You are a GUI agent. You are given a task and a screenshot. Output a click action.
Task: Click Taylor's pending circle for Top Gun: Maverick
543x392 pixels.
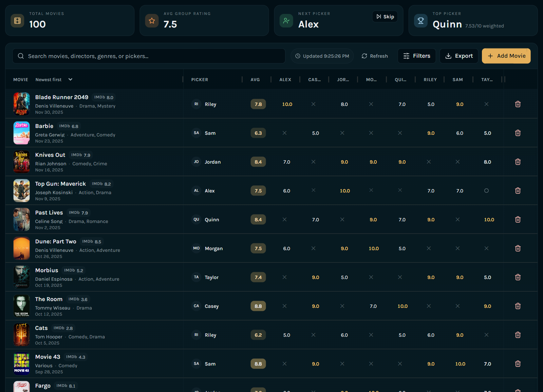486,191
